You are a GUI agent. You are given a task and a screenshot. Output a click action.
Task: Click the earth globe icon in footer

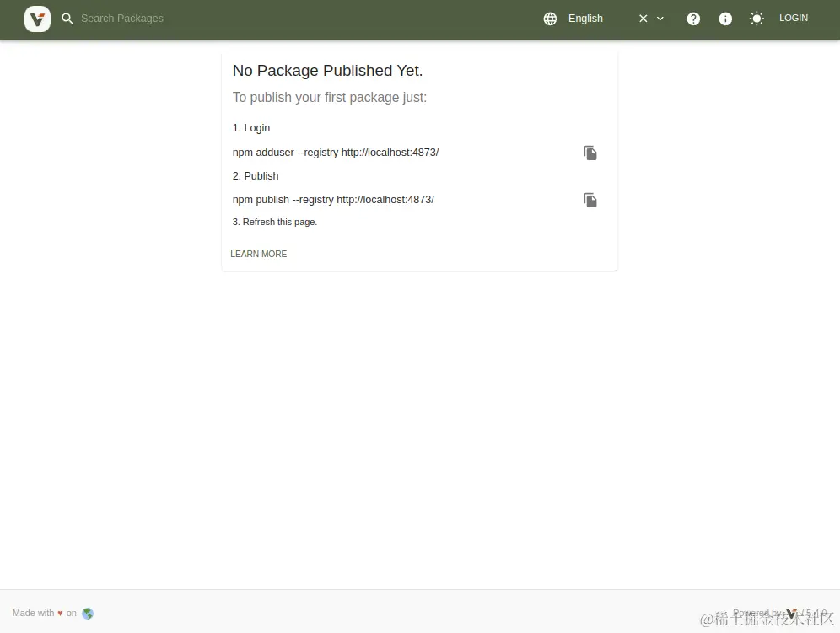88,613
